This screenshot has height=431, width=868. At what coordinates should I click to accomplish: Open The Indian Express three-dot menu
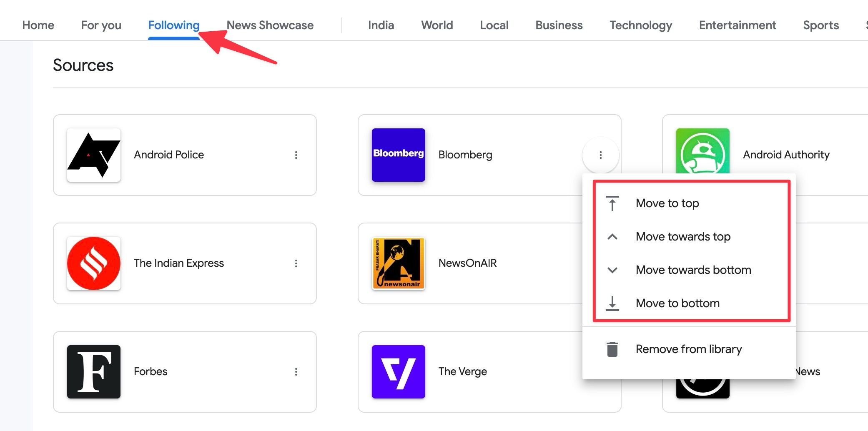point(296,263)
